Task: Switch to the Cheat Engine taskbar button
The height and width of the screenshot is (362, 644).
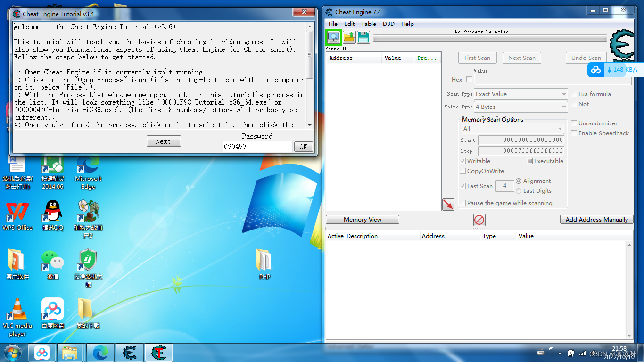Action: point(129,353)
